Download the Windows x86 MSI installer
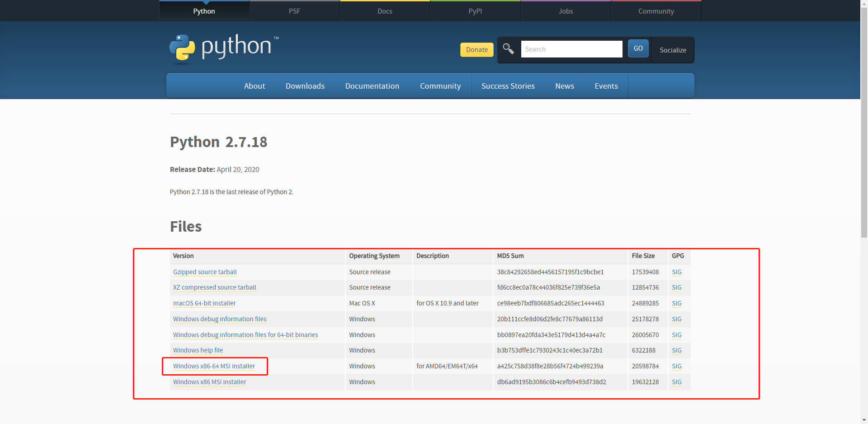 point(210,382)
